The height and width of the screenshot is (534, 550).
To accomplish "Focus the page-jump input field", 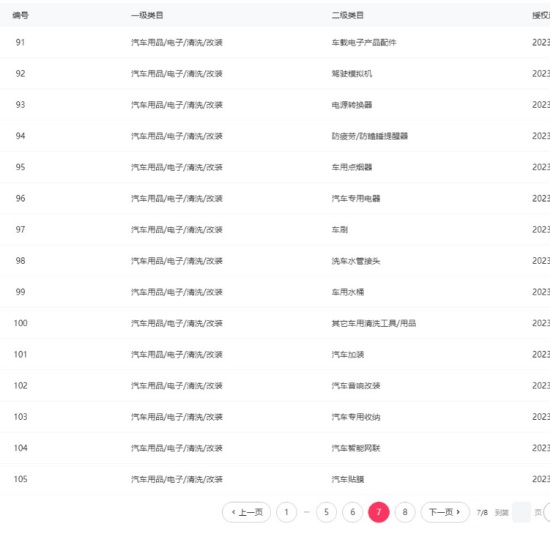I will tap(521, 512).
